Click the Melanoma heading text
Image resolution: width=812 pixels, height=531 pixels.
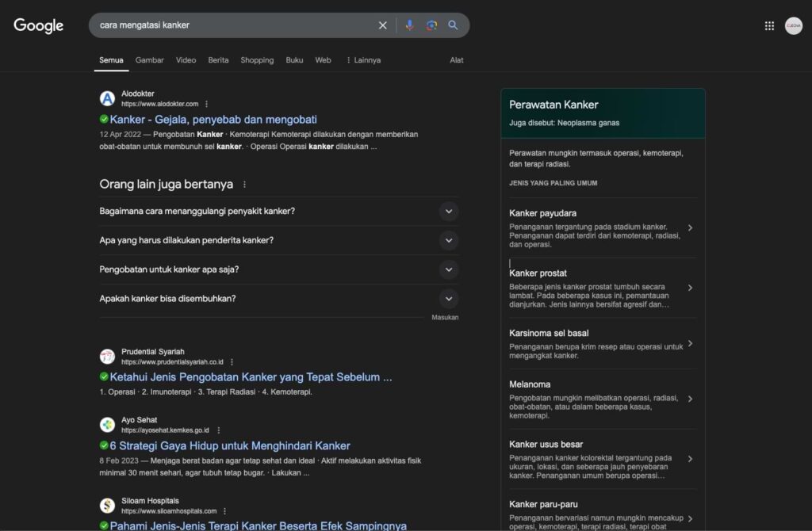click(529, 384)
